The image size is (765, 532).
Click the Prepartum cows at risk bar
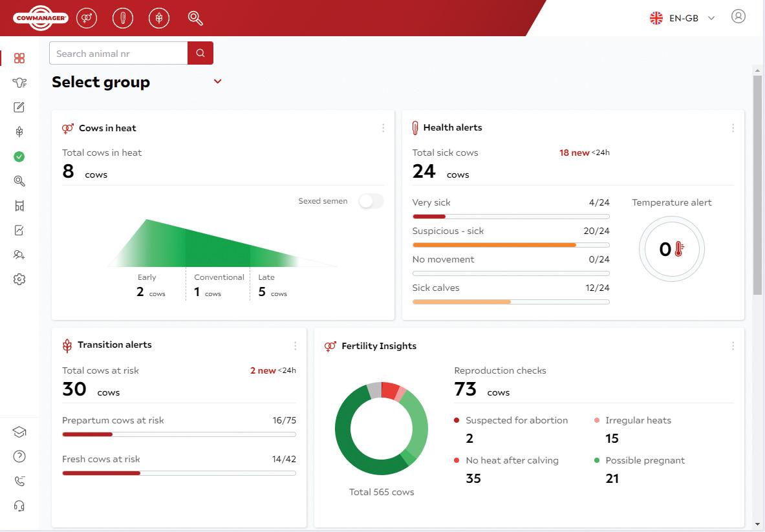[179, 434]
